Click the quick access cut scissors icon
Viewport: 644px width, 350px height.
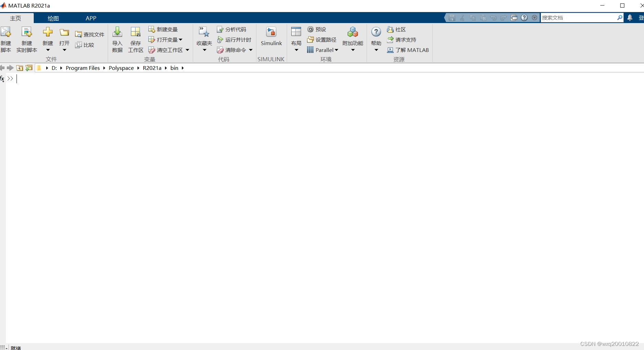pyautogui.click(x=462, y=18)
